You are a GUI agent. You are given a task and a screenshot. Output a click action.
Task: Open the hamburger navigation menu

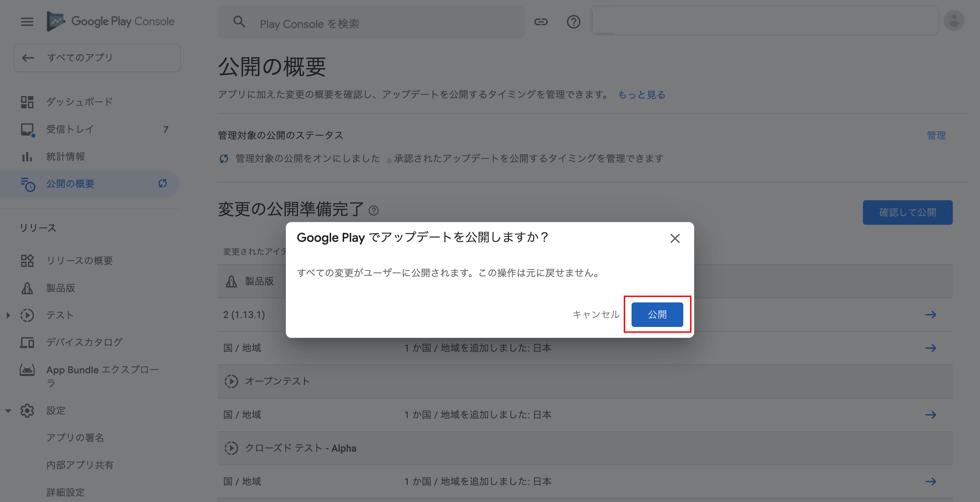(27, 22)
